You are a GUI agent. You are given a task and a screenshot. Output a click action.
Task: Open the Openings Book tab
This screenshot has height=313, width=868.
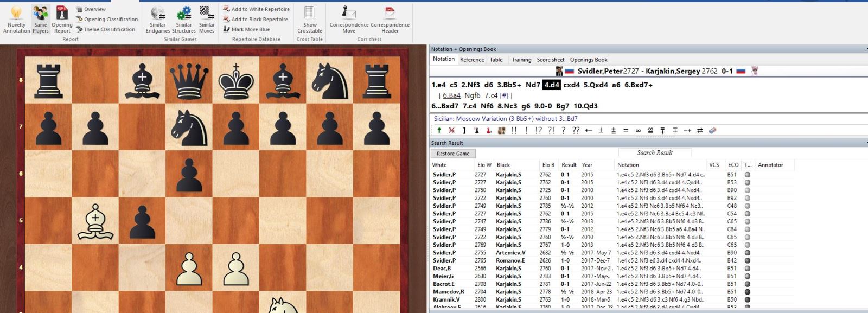click(588, 60)
